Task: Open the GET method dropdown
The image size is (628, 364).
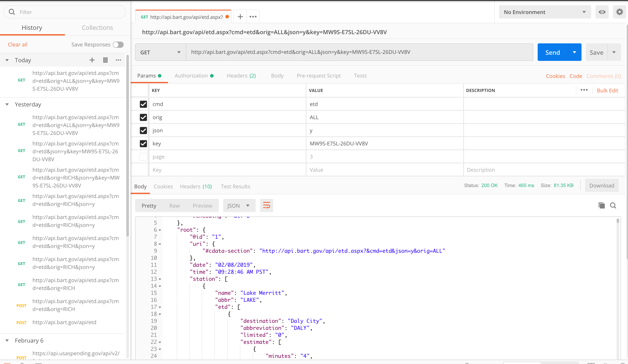Action: [160, 52]
